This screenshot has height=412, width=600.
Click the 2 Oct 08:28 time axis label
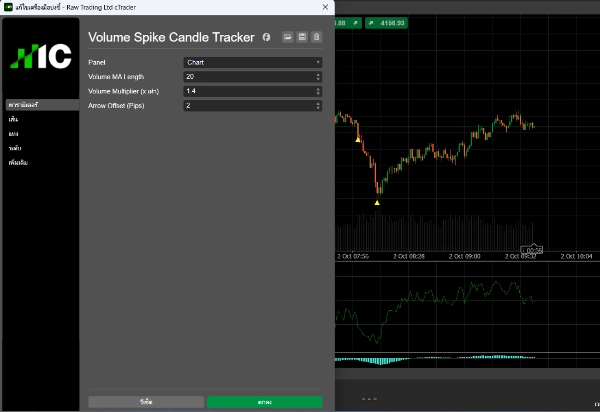pos(409,256)
